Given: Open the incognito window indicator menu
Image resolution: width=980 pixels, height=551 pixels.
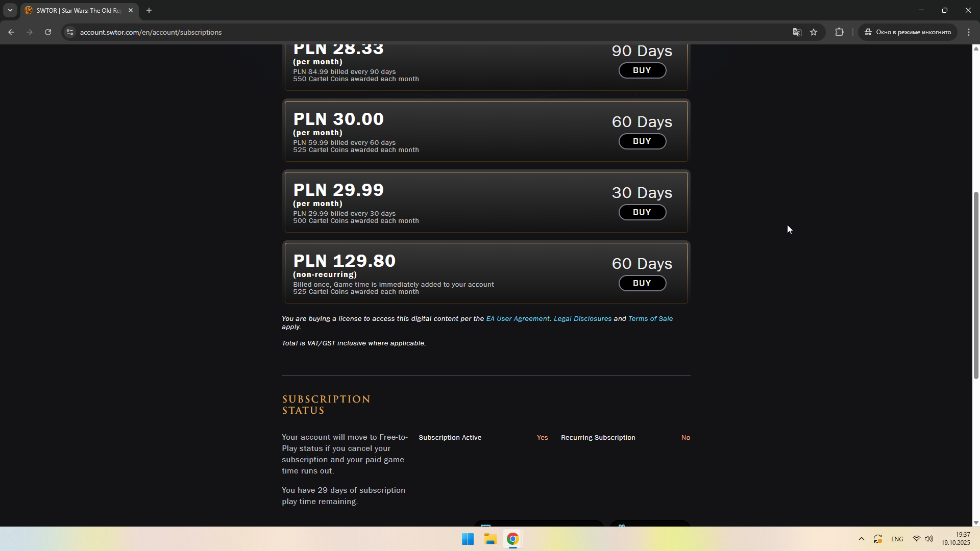Looking at the screenshot, I should point(908,32).
